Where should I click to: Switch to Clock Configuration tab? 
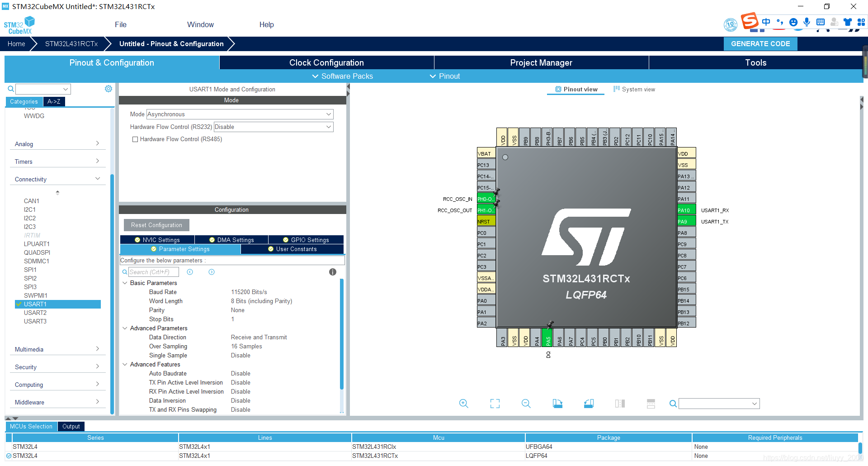[326, 62]
